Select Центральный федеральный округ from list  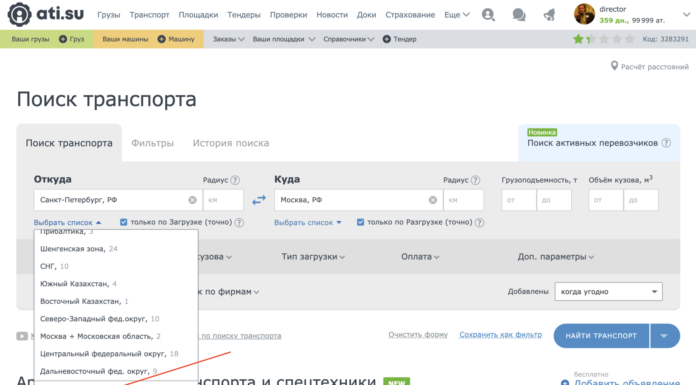point(116,354)
